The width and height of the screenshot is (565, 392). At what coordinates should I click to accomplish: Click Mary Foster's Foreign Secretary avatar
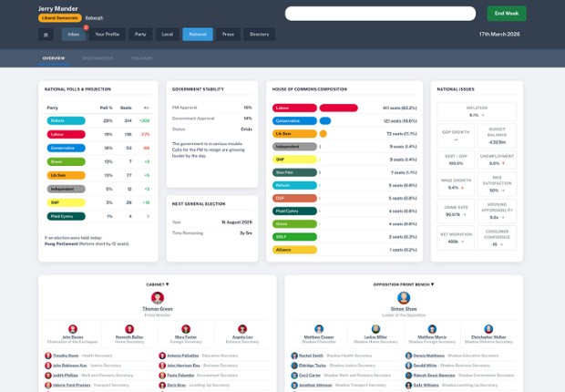click(185, 329)
